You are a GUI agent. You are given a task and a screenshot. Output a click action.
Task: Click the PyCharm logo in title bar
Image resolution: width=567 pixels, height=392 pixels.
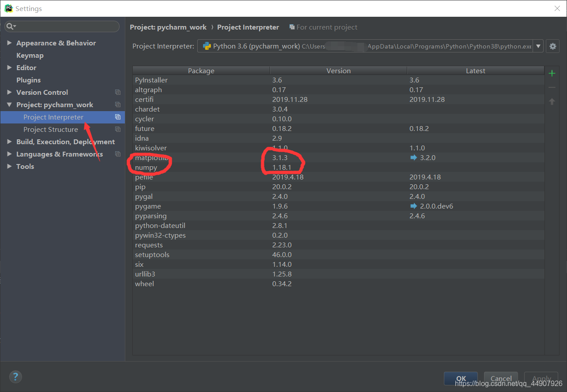pyautogui.click(x=8, y=8)
